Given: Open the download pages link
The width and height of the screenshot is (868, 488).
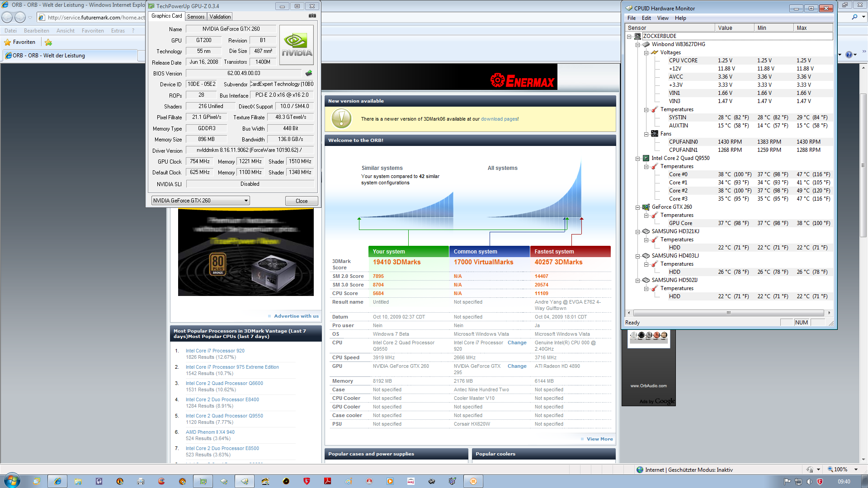Looking at the screenshot, I should 500,119.
